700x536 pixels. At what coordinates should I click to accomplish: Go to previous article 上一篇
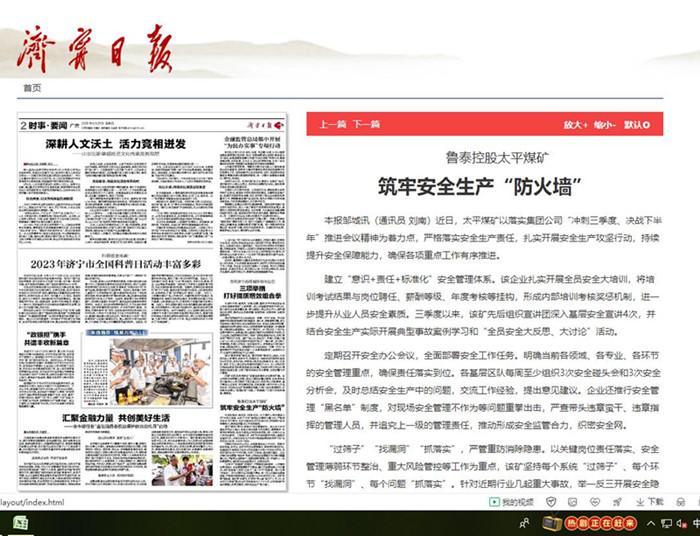click(333, 124)
